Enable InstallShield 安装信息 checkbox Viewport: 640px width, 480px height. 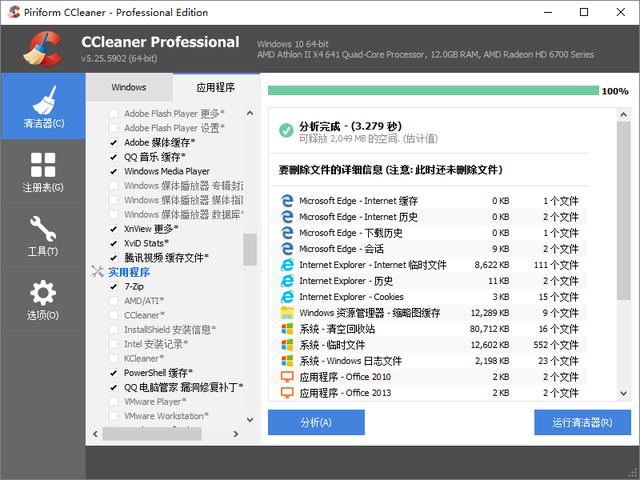coord(113,329)
